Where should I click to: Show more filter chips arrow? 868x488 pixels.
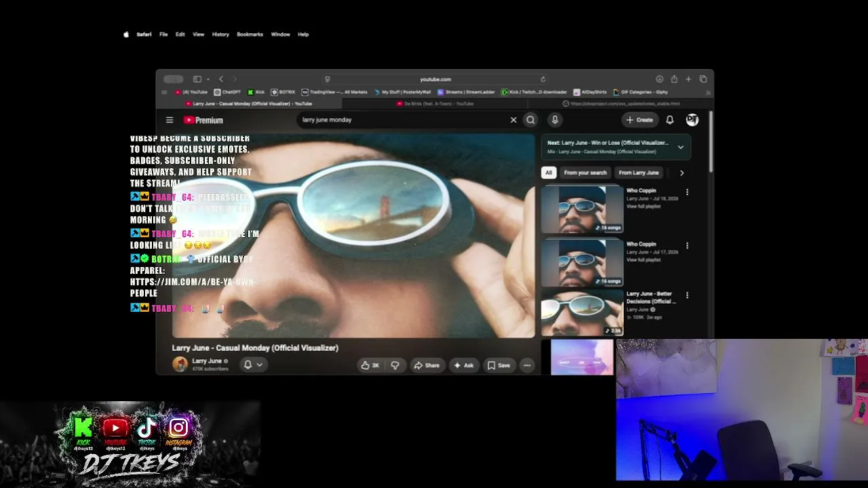point(682,173)
